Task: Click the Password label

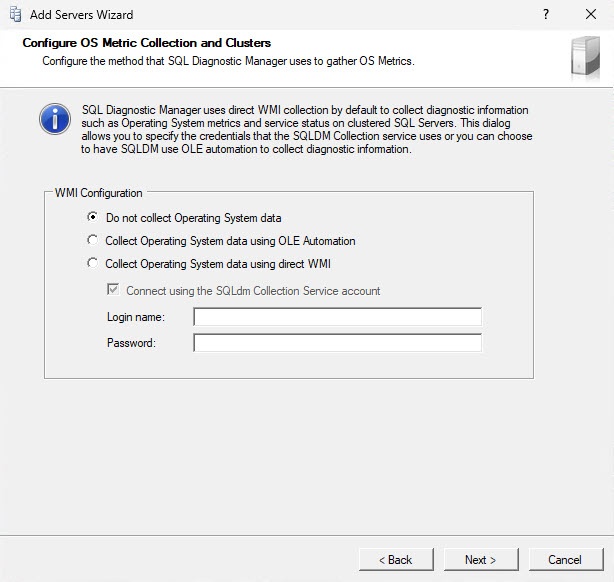Action: click(131, 343)
